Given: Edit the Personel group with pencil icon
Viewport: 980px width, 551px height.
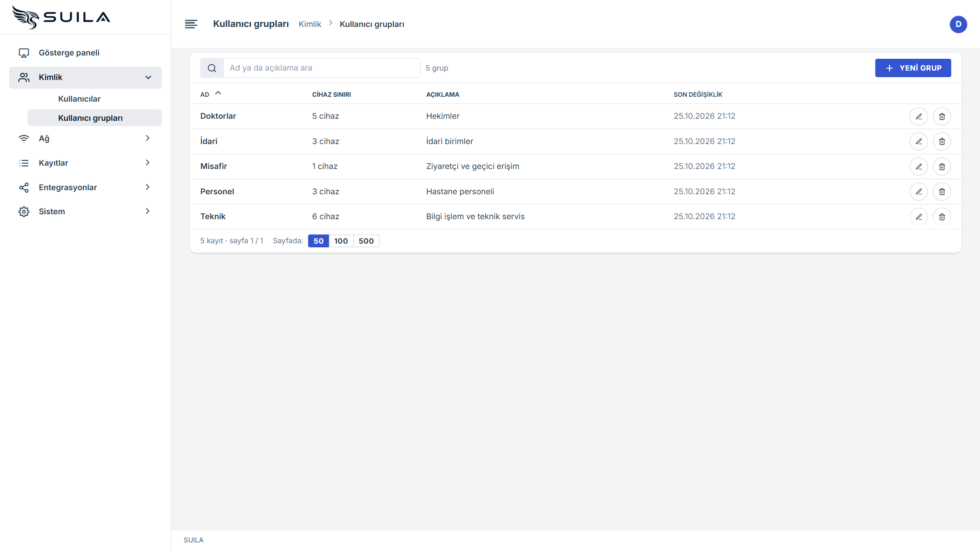Looking at the screenshot, I should [919, 191].
